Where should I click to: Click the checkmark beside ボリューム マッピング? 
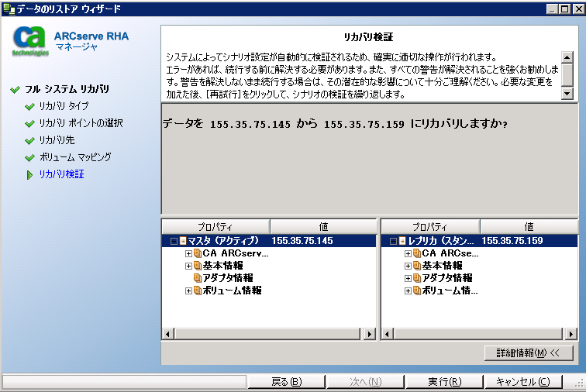[x=29, y=158]
